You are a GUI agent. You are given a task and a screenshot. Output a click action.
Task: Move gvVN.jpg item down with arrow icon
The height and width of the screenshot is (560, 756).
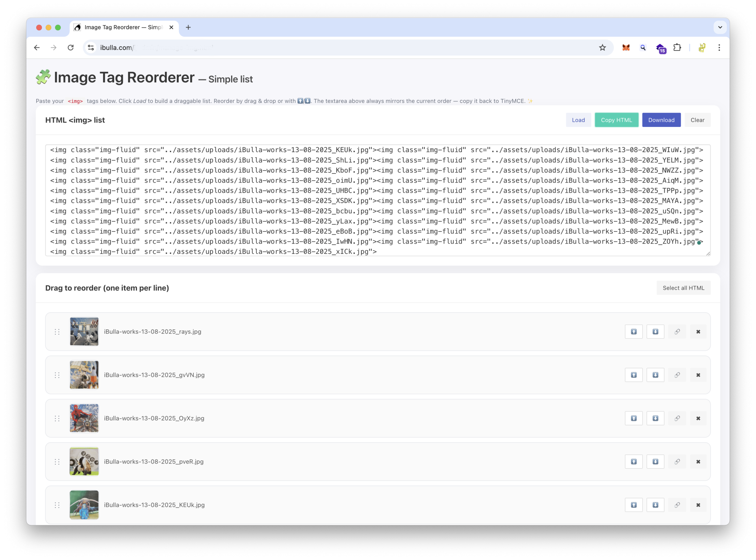point(655,375)
